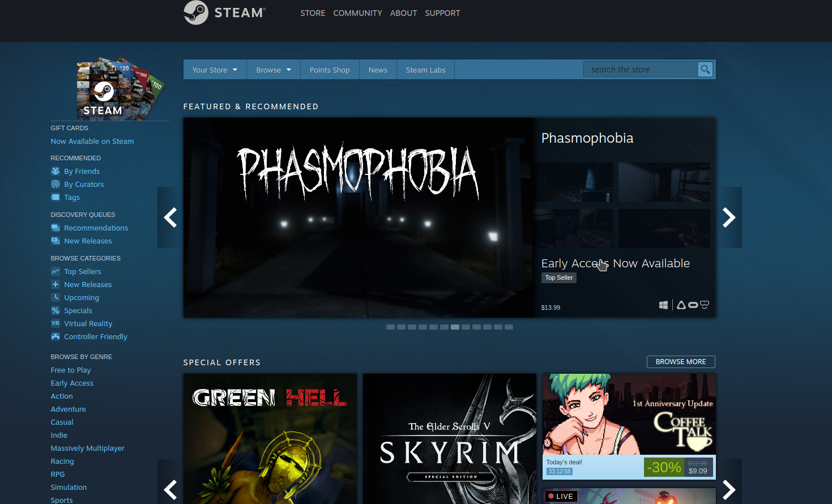Browse the Racing genre
Viewport: 832px width, 504px height.
pyautogui.click(x=62, y=461)
